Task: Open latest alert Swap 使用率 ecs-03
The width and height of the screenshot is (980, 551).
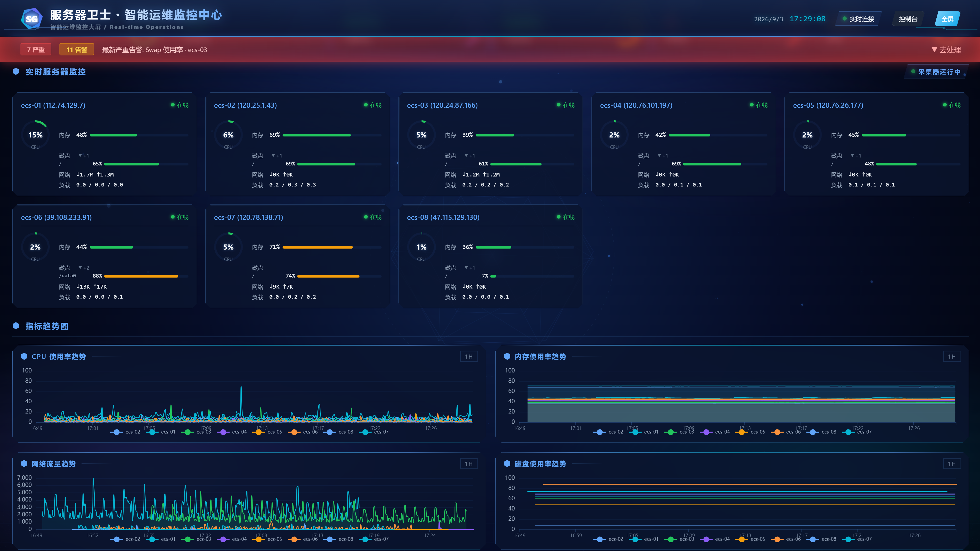Action: point(154,50)
